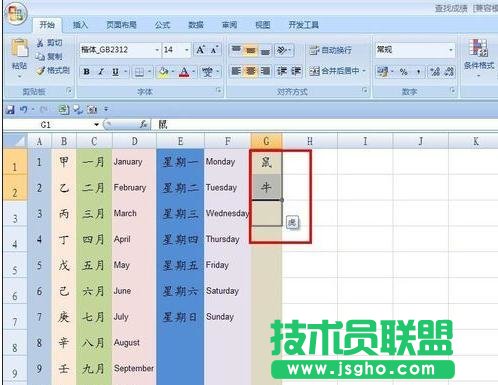Click in the formula bar showing 鼠

[324, 125]
